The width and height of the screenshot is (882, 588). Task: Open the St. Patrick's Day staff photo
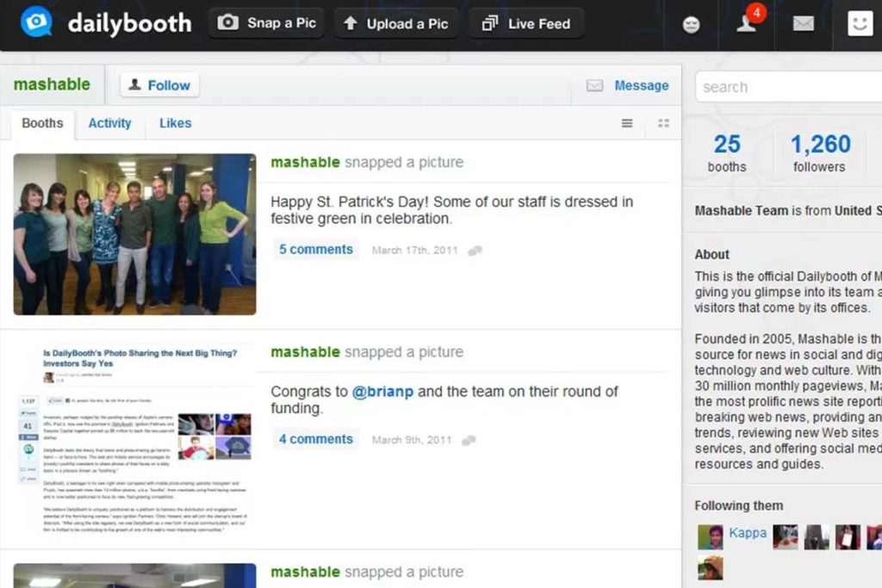point(135,234)
